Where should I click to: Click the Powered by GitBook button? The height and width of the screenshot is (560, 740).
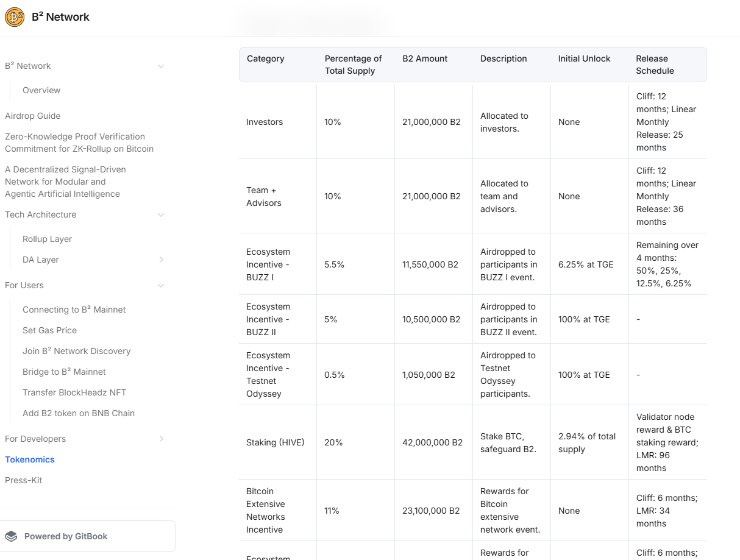[87, 536]
